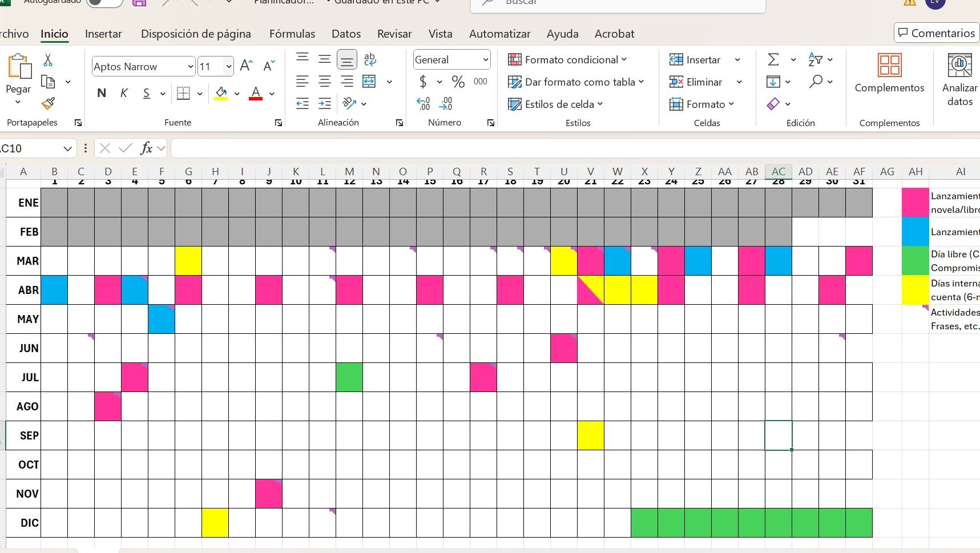Viewport: 980px width, 553px height.
Task: Switch to the Datos tab
Action: pyautogui.click(x=346, y=34)
